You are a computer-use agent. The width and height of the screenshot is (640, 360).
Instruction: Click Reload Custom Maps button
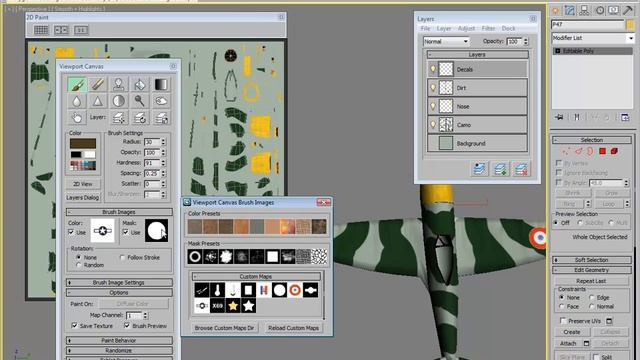[293, 328]
